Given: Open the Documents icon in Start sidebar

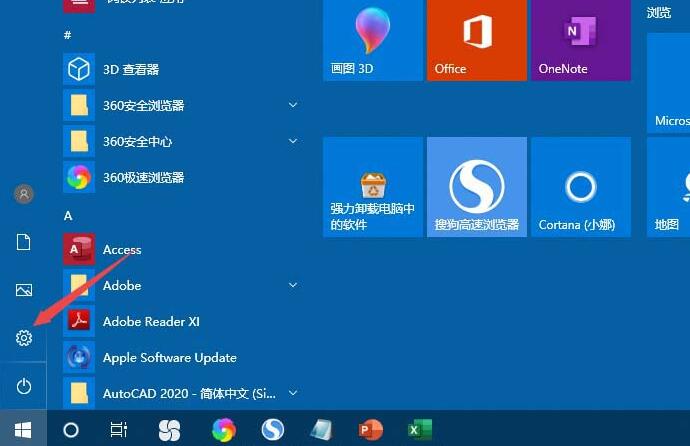Looking at the screenshot, I should point(24,242).
